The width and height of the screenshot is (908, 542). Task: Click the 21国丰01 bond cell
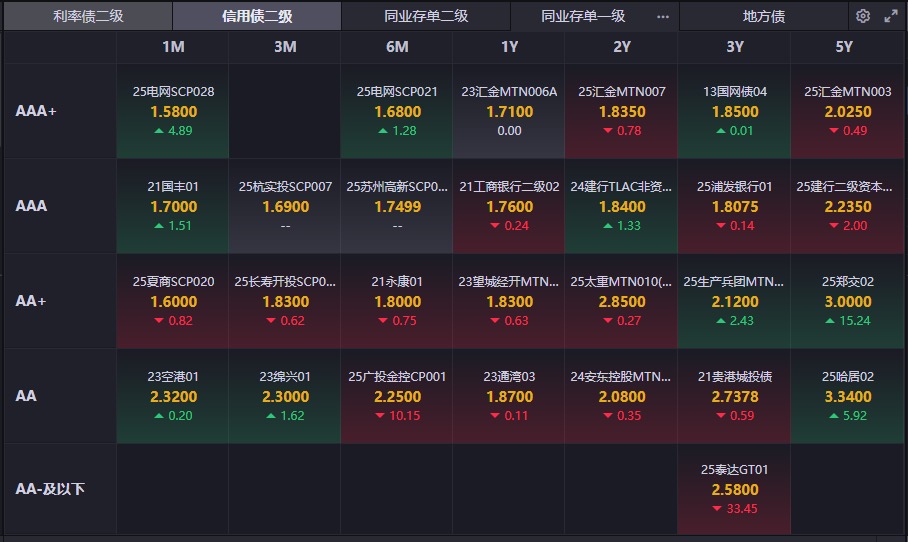(173, 206)
